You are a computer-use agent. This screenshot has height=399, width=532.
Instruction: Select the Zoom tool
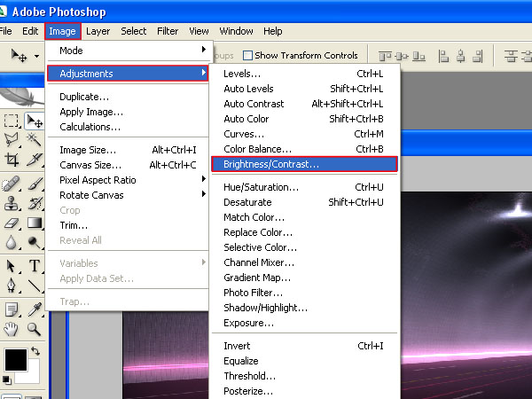(x=35, y=329)
